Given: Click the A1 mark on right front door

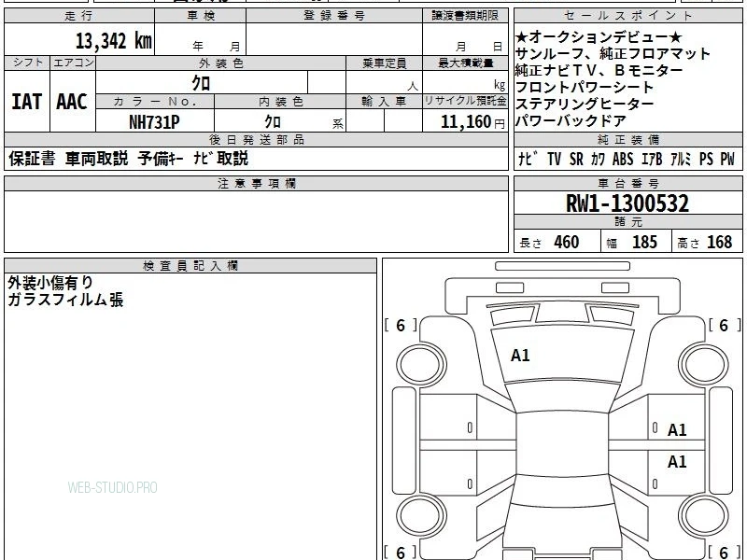Looking at the screenshot, I should (x=676, y=430).
